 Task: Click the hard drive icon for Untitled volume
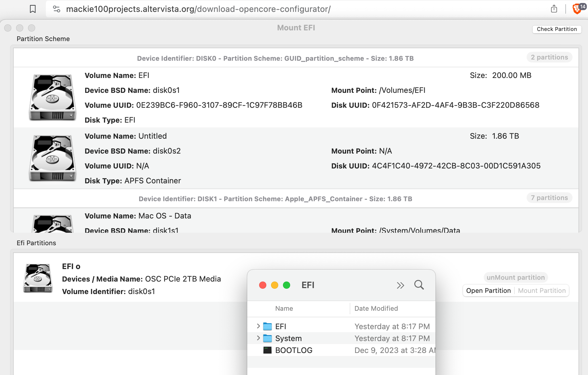[52, 158]
